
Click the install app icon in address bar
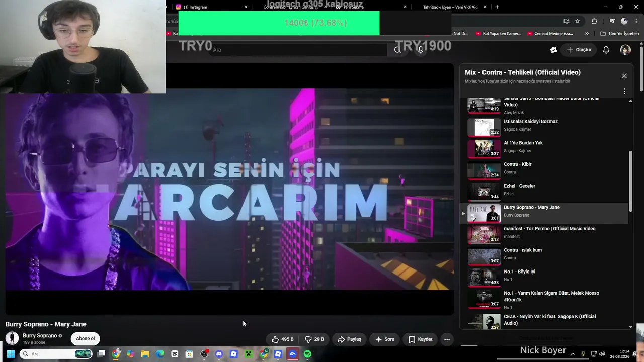[566, 21]
